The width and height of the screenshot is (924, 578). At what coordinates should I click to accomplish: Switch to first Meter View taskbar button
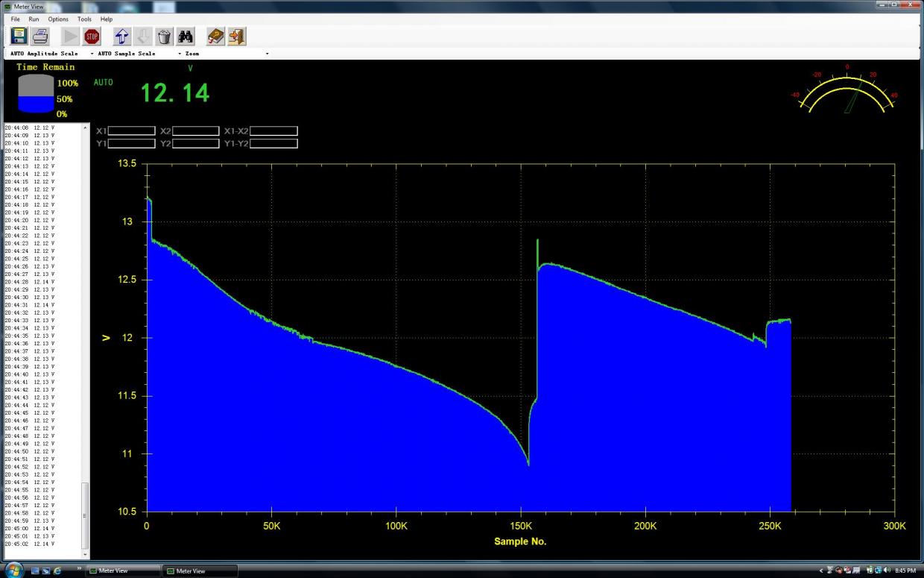tap(123, 571)
